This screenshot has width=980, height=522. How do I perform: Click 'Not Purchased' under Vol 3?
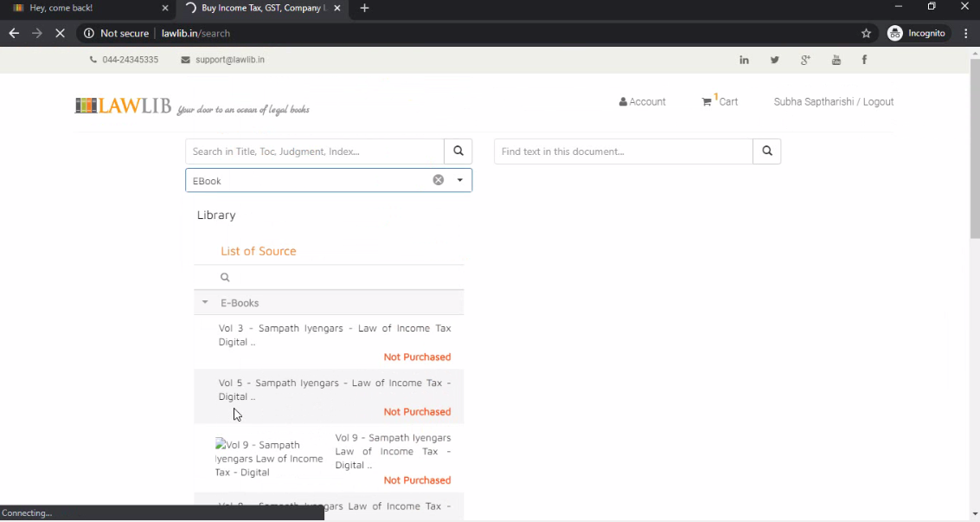tap(417, 357)
